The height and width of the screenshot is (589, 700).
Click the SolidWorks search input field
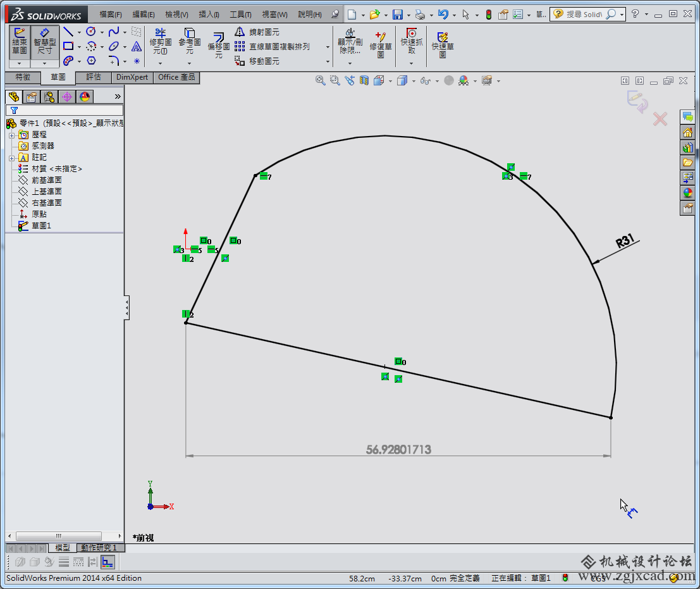point(584,15)
